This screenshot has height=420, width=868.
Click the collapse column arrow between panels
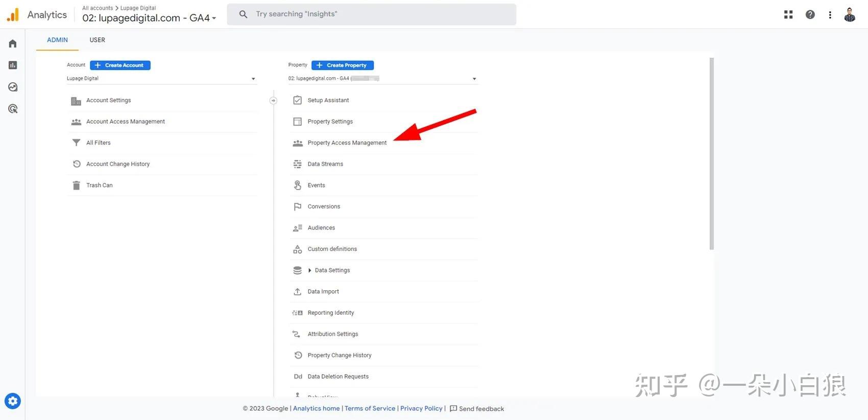[x=274, y=101]
